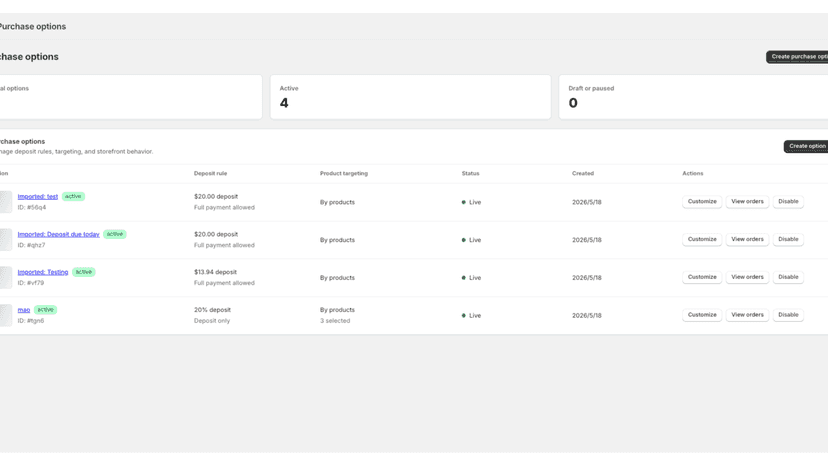Click active badge next to 'mao'
Image resolution: width=828 pixels, height=466 pixels.
[x=45, y=310]
